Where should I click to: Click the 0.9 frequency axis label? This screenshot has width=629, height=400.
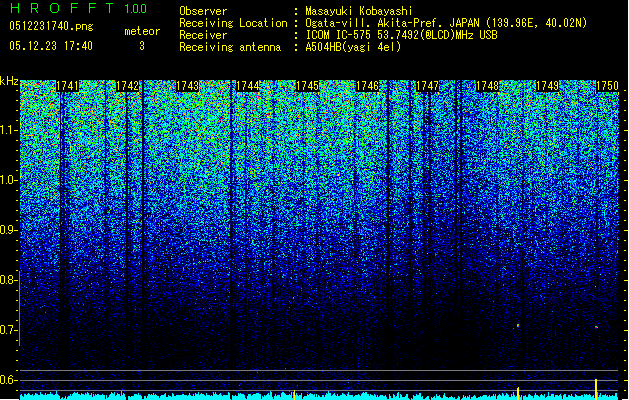(x=8, y=230)
